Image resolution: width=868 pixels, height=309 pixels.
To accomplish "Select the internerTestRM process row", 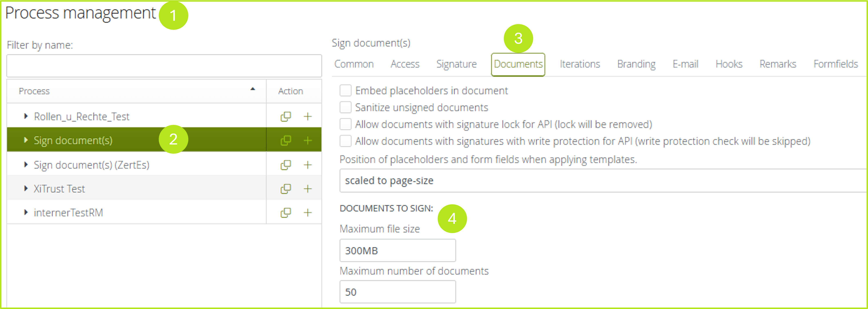I will (x=68, y=213).
